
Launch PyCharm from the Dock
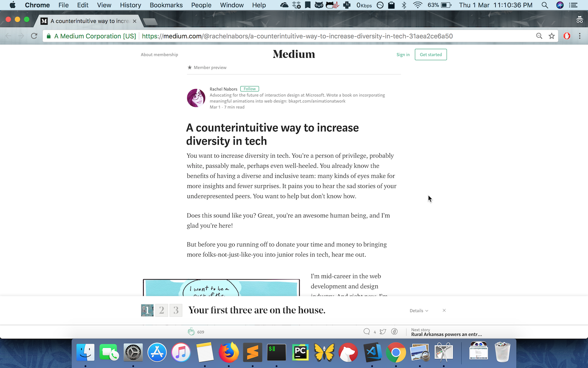tap(300, 353)
